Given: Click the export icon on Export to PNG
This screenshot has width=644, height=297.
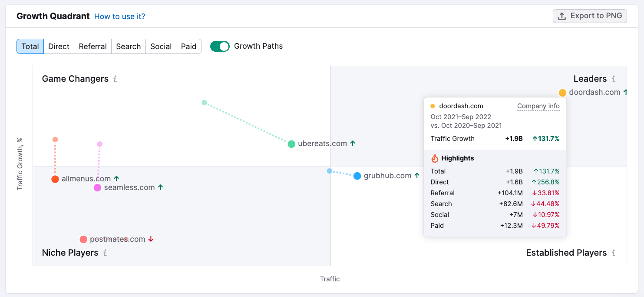Looking at the screenshot, I should coord(562,16).
